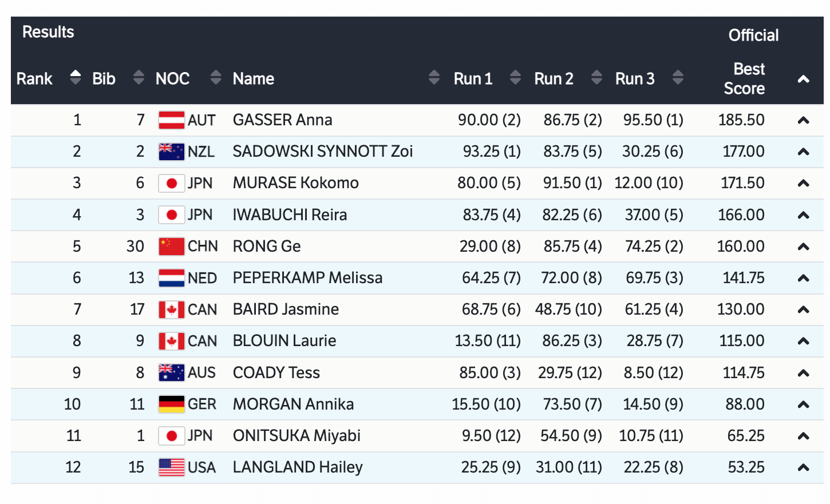
Task: Expand GASSER Anna's row details chevron
Action: (803, 121)
